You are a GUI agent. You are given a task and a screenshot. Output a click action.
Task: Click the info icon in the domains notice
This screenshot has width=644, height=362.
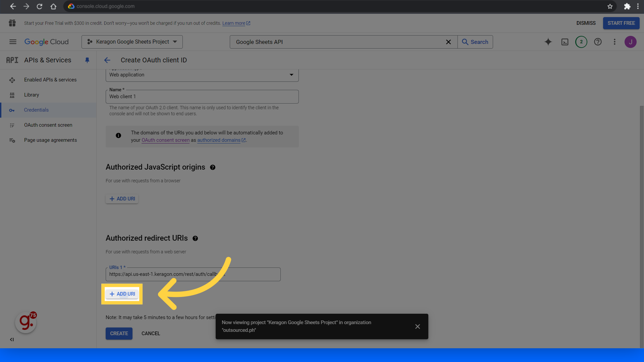118,135
